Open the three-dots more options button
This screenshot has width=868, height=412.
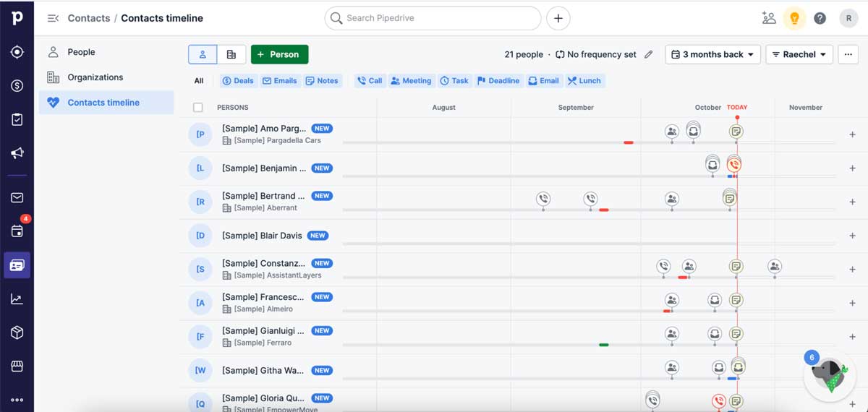tap(848, 54)
